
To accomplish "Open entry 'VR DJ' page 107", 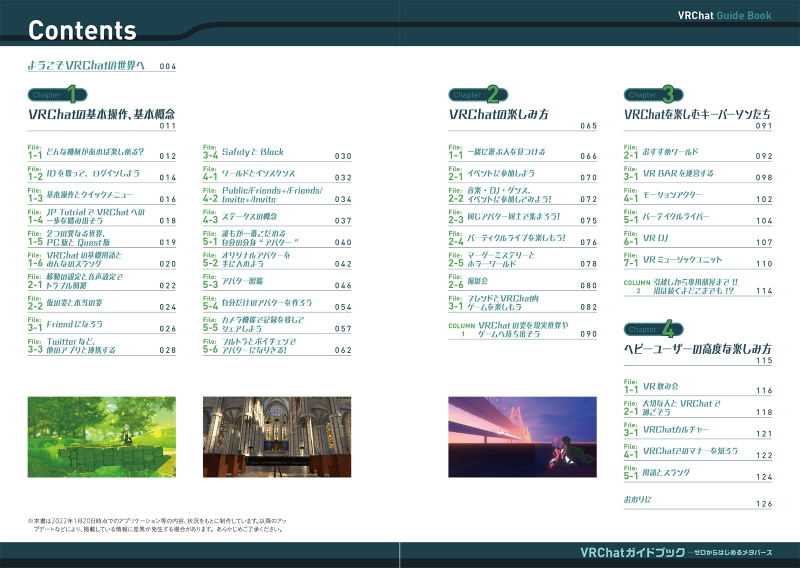I will pos(697,238).
